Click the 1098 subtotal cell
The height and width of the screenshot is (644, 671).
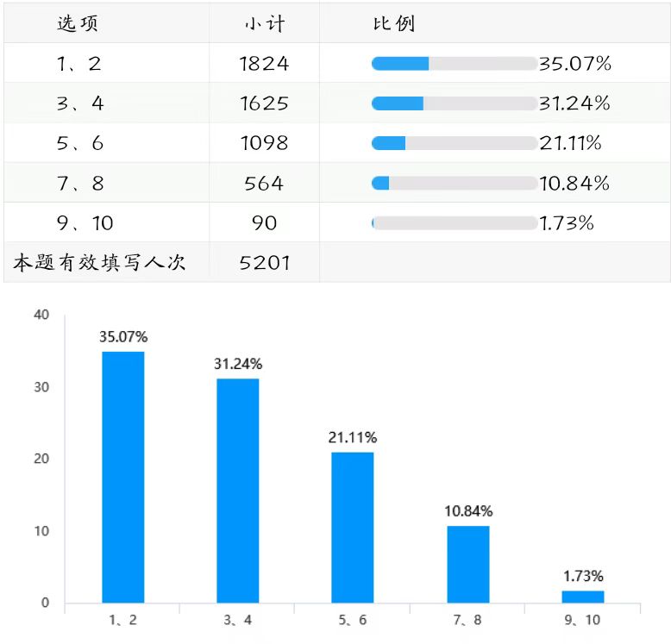coord(264,143)
